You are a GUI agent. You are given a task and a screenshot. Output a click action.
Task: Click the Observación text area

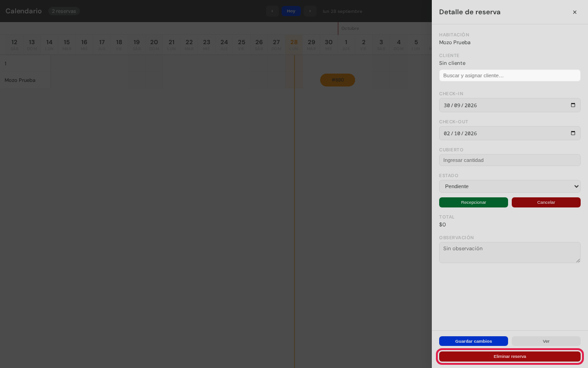[510, 253]
